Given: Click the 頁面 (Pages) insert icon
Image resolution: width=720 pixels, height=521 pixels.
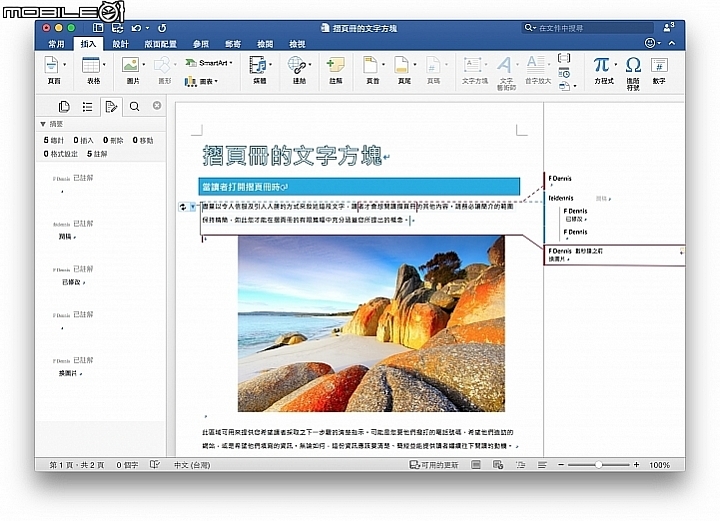Looking at the screenshot, I should tap(51, 65).
